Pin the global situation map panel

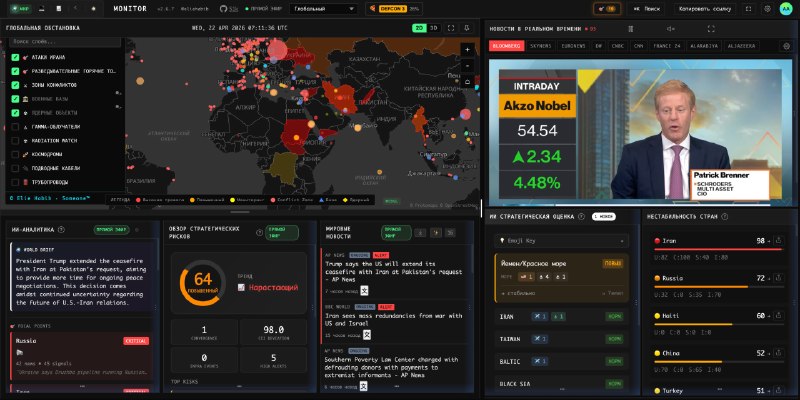[x=466, y=28]
